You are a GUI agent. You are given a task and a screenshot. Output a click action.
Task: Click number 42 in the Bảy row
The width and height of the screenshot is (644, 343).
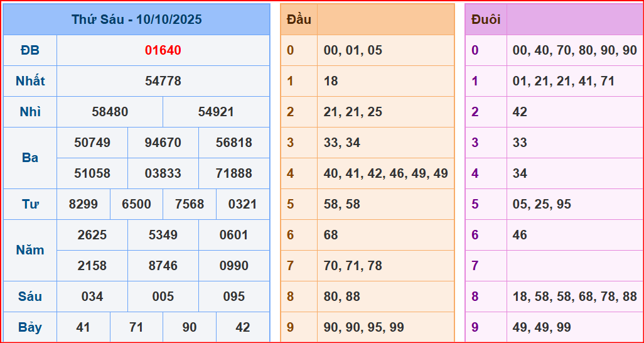[x=243, y=327]
